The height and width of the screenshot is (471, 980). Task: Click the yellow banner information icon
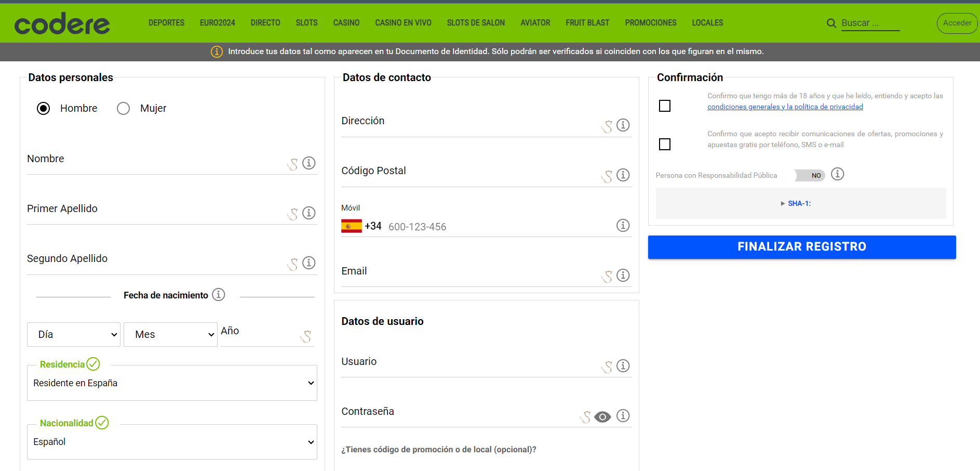217,51
